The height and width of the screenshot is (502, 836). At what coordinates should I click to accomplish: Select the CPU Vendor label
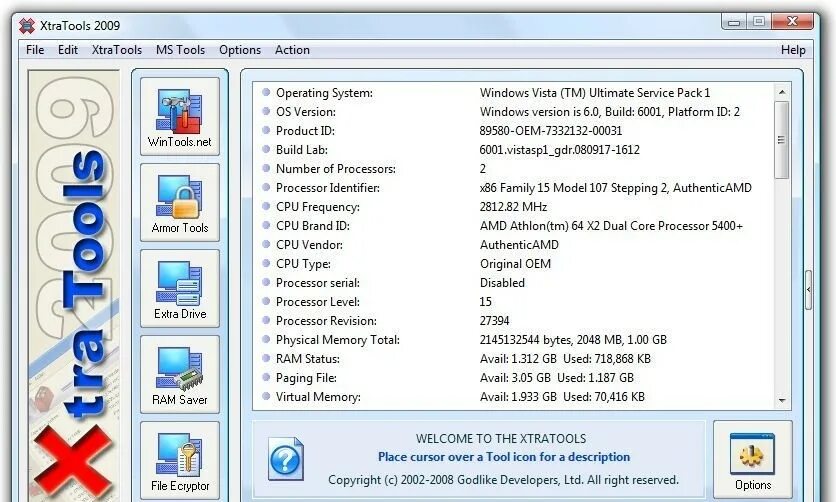pyautogui.click(x=309, y=245)
